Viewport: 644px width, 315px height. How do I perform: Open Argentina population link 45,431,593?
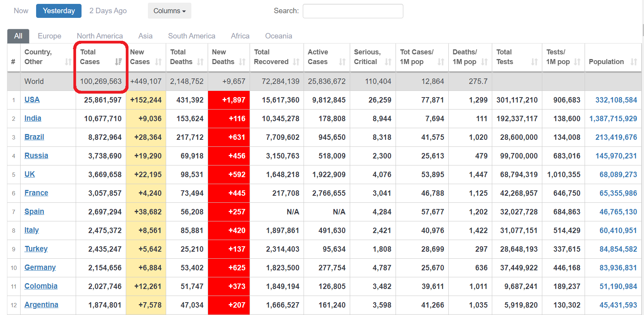618,305
